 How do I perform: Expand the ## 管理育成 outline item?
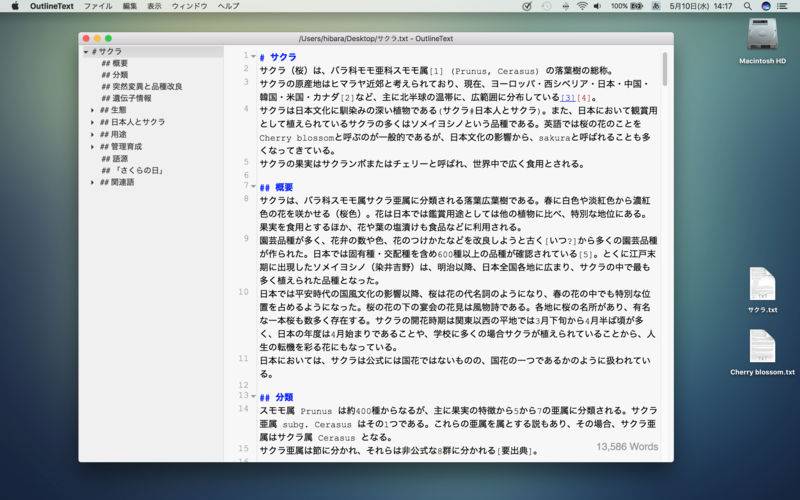click(x=92, y=147)
